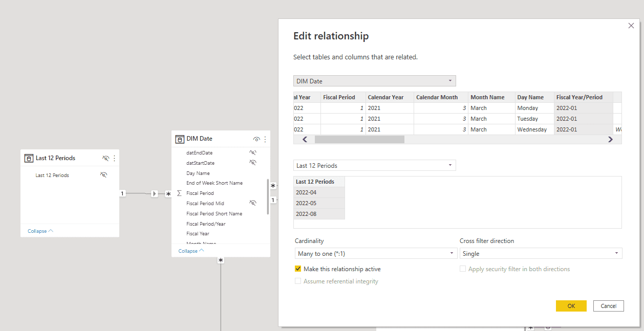Click the right chevron in the data preview
Screen dimensions: 644x331
point(610,139)
